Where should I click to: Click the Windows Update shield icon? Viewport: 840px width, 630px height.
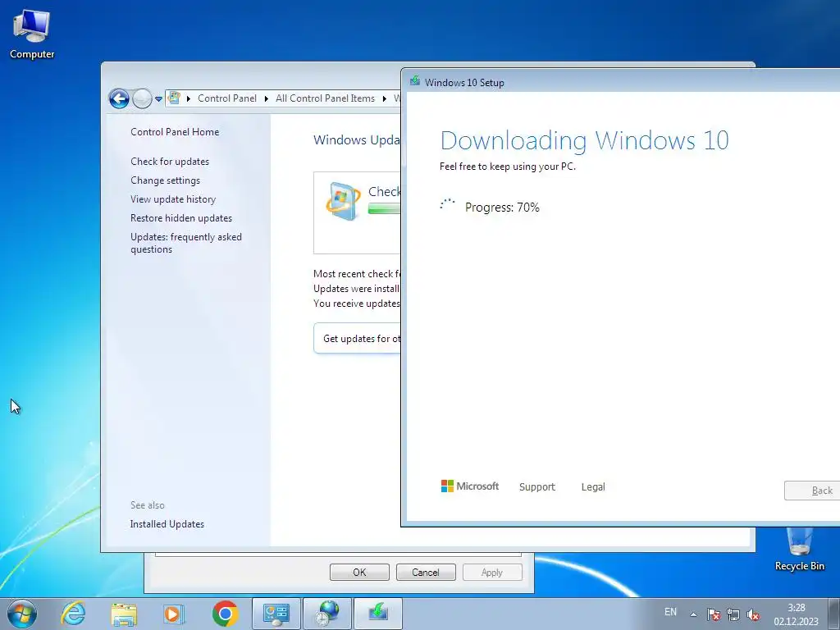[x=343, y=202]
